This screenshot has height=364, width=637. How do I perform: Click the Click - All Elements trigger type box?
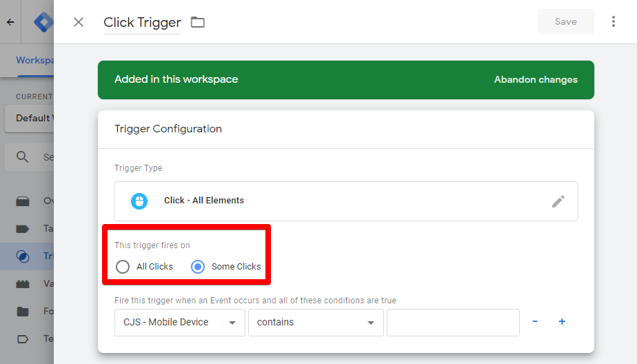pyautogui.click(x=345, y=201)
